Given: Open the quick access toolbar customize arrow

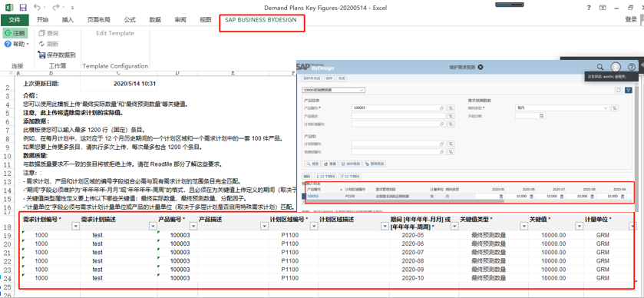Looking at the screenshot, I should (73, 8).
